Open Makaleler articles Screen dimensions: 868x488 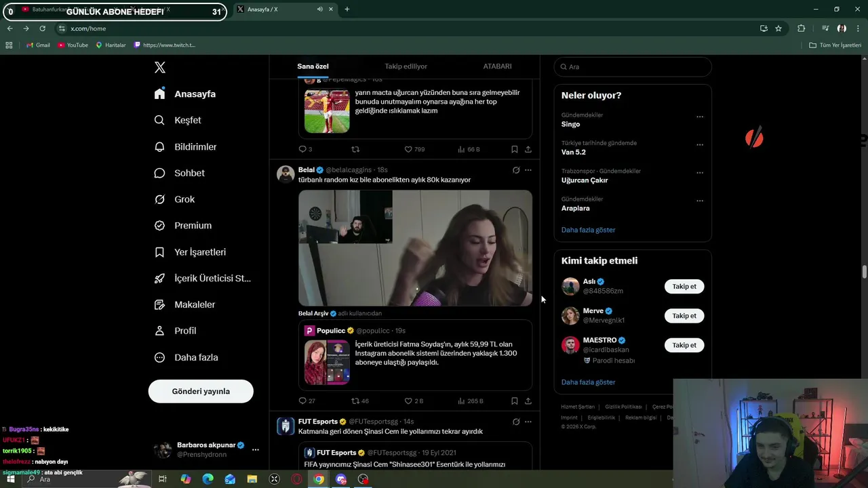coord(184,304)
